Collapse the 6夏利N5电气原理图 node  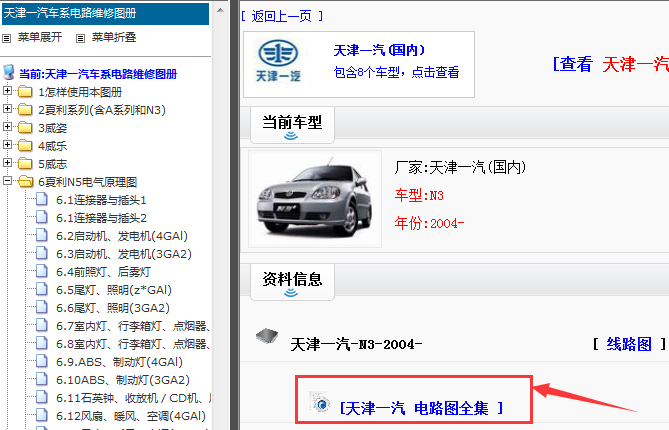pyautogui.click(x=7, y=180)
